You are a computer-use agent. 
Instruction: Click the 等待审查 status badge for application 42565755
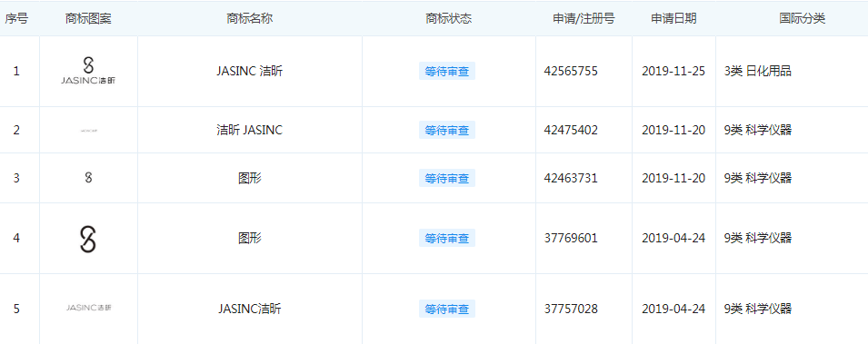[x=447, y=72]
